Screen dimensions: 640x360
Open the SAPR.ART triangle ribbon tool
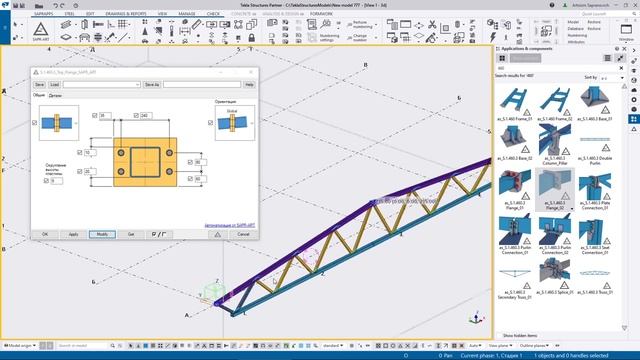coord(40,31)
